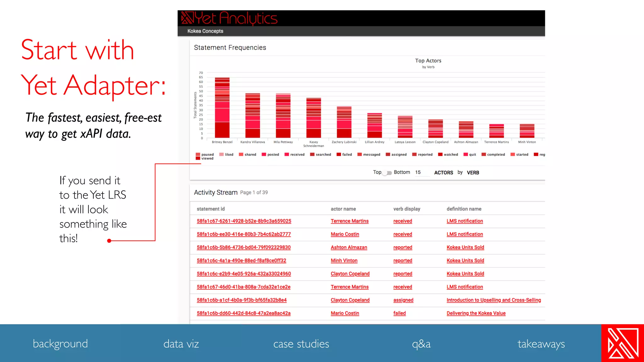Screen dimensions: 644x362
Task: Toggle the messaged legend entry
Action: (x=369, y=154)
